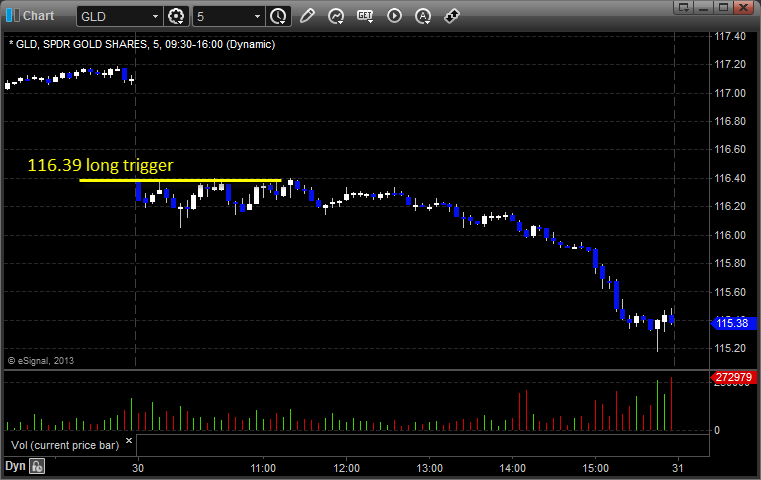The height and width of the screenshot is (480, 761).
Task: Open the GLD symbol dropdown
Action: (155, 17)
